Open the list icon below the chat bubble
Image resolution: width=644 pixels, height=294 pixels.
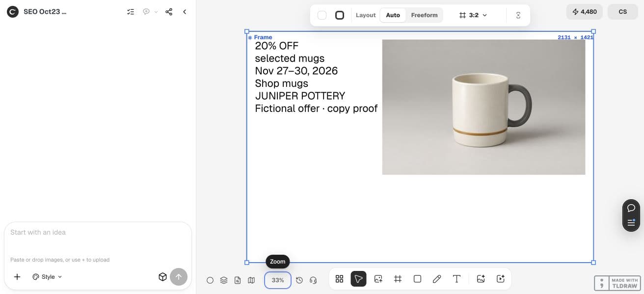tap(631, 222)
